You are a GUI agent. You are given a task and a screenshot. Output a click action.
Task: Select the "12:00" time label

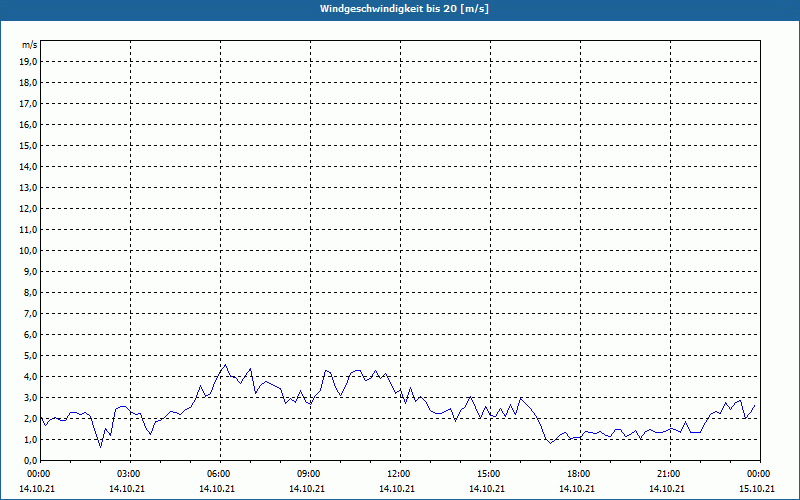(400, 474)
